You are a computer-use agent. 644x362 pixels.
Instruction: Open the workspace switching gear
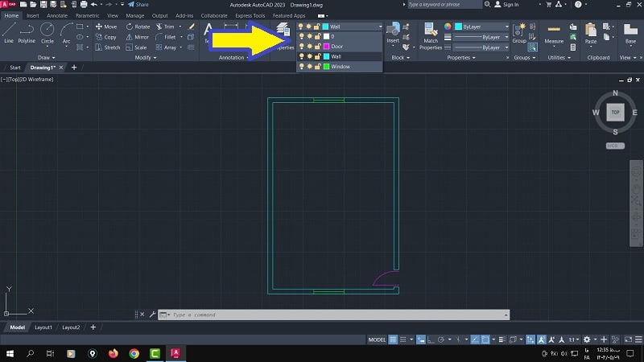tap(587, 339)
